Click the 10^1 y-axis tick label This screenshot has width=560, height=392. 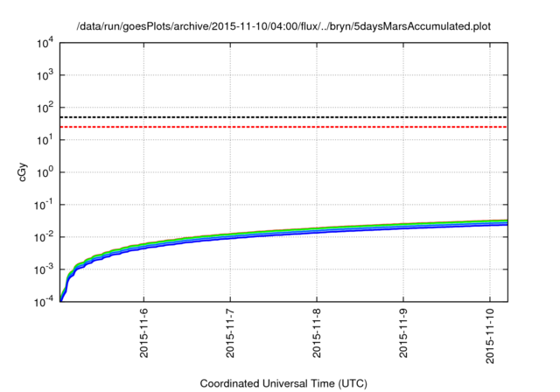(x=45, y=140)
